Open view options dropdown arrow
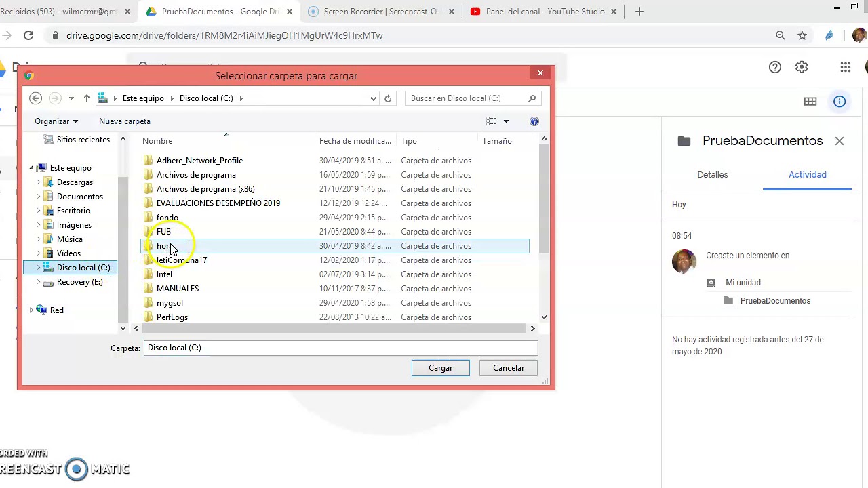Viewport: 868px width, 488px height. (506, 121)
